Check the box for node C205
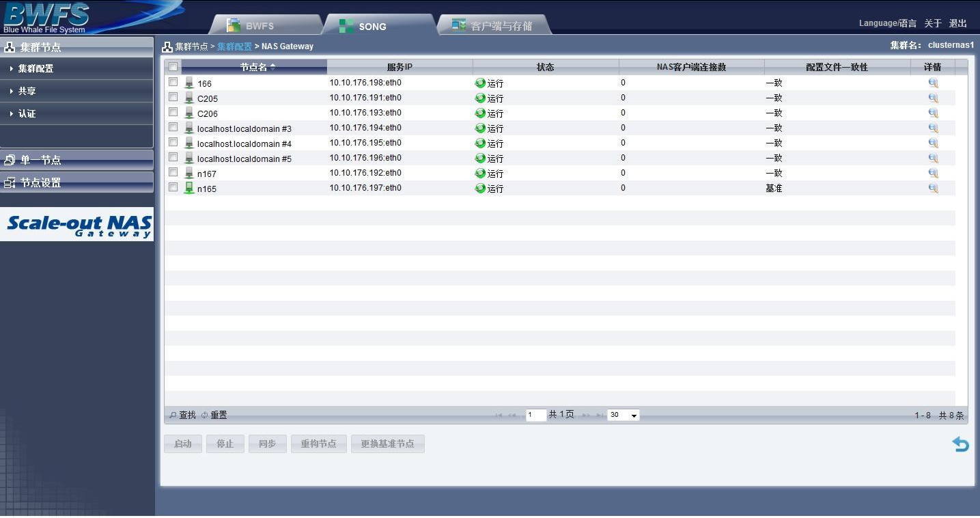Image resolution: width=980 pixels, height=518 pixels. pyautogui.click(x=173, y=97)
